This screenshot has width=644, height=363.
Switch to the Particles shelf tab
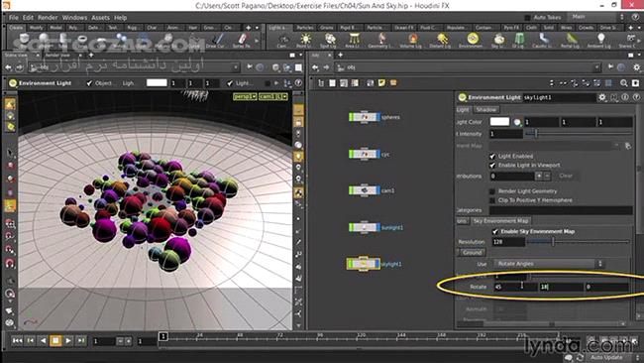[x=305, y=28]
